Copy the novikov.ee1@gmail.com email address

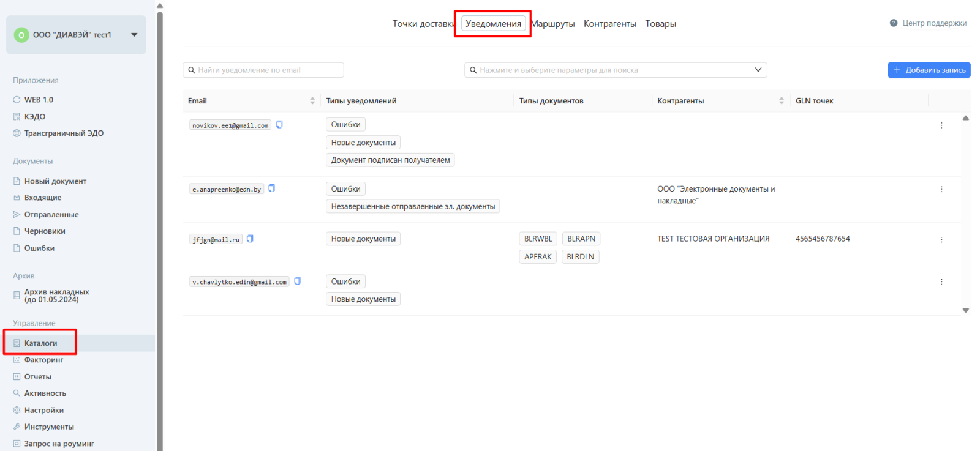(x=279, y=125)
